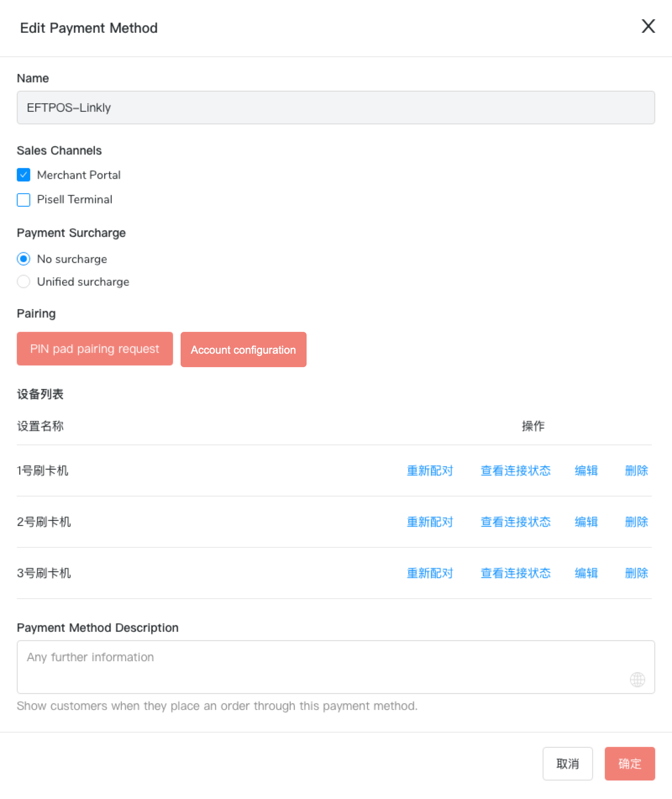672x799 pixels.
Task: Click 重新配对 for 1号刷卡机
Action: point(430,470)
